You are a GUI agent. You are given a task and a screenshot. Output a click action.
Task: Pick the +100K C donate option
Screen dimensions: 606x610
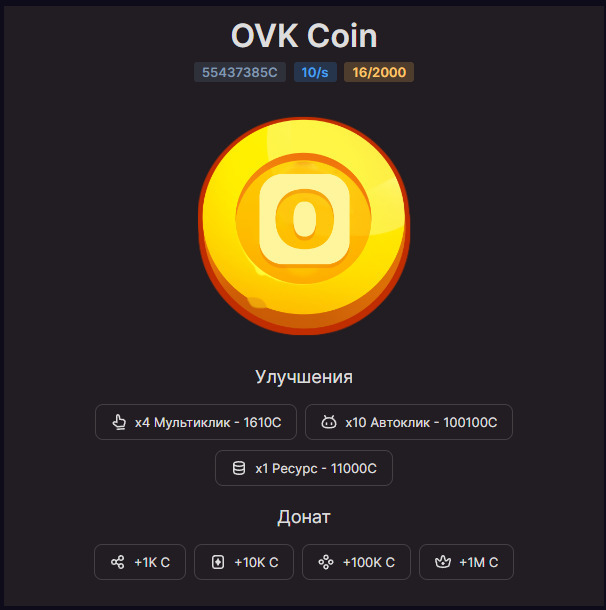click(356, 562)
